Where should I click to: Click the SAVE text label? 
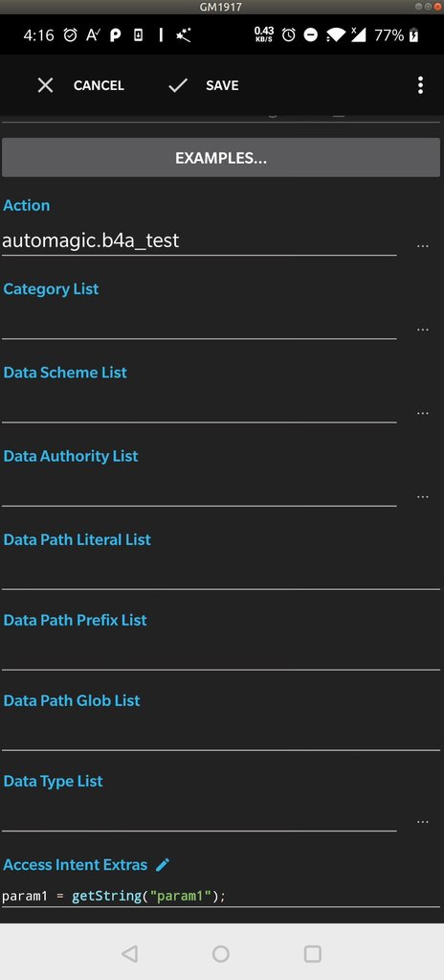pos(222,85)
